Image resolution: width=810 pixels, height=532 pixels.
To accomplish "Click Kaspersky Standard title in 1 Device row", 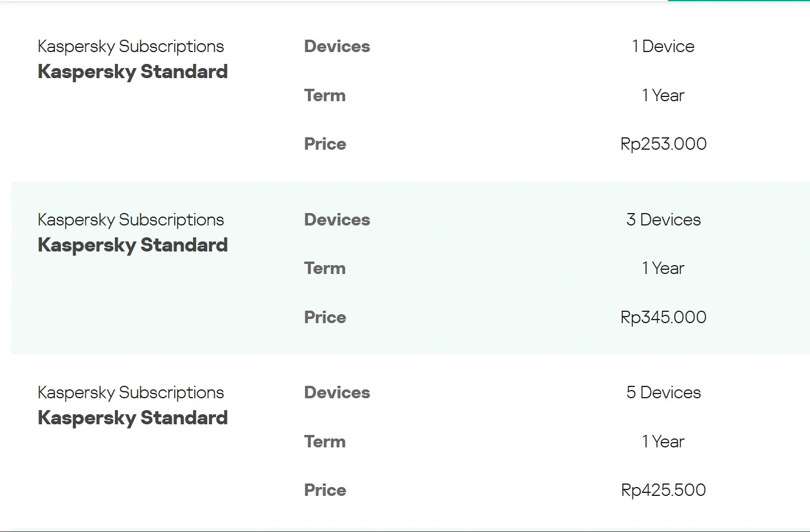I will coord(133,72).
